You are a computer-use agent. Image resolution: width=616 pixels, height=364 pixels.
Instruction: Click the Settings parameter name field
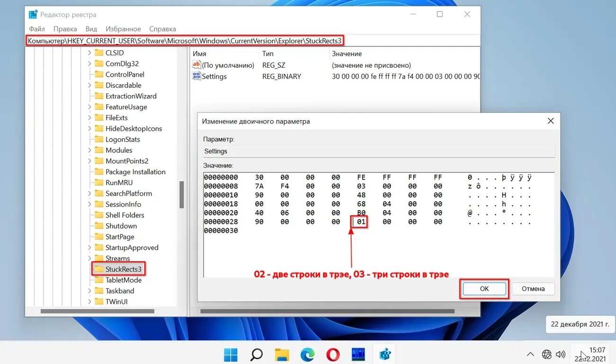click(379, 151)
